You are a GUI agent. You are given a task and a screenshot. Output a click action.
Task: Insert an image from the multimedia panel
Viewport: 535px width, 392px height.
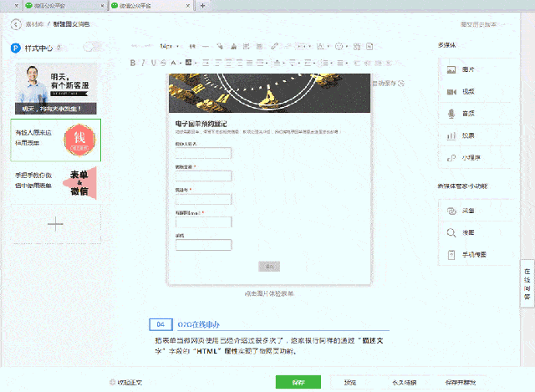pos(473,69)
